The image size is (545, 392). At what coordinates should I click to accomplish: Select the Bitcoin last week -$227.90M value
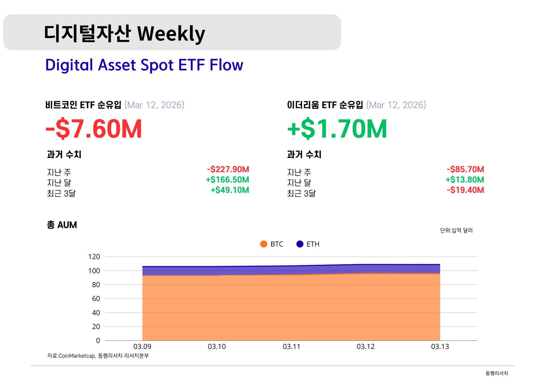pos(228,169)
